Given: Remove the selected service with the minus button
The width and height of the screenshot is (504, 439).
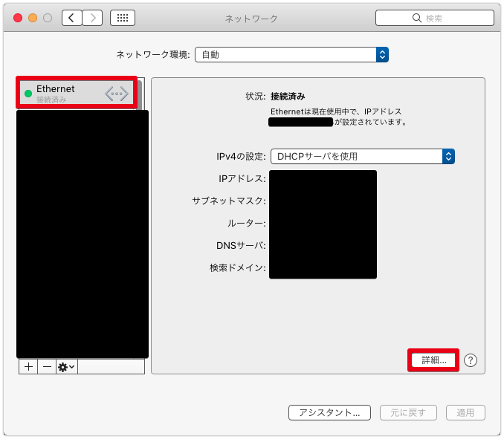Looking at the screenshot, I should (47, 367).
